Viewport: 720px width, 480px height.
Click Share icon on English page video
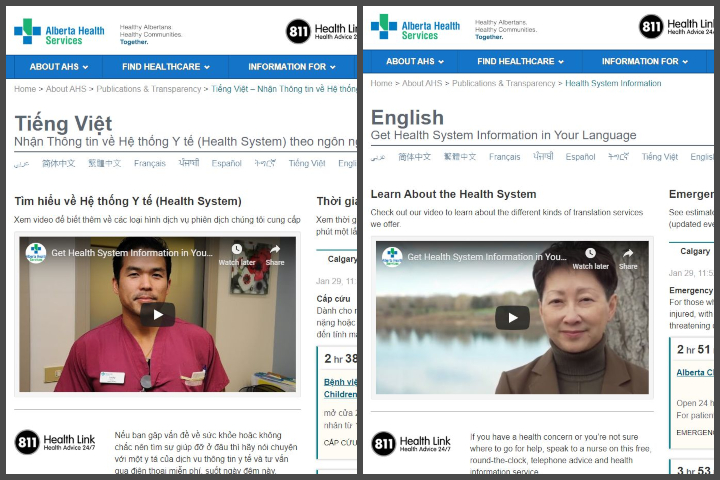pos(628,259)
